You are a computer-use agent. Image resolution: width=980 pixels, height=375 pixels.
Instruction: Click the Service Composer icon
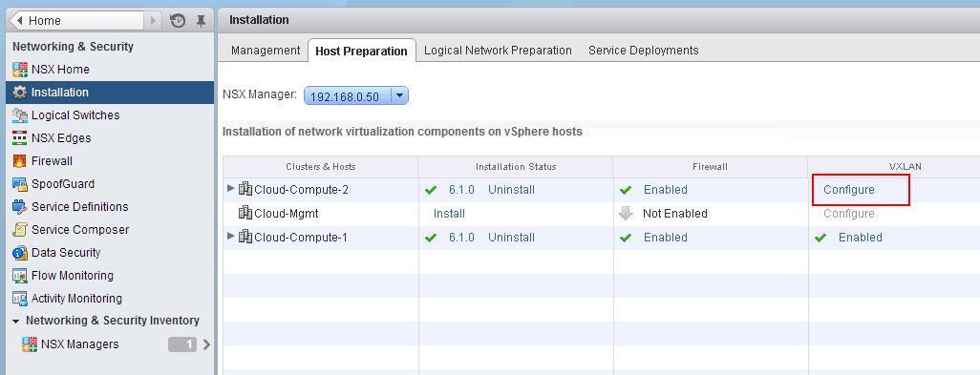(x=20, y=230)
